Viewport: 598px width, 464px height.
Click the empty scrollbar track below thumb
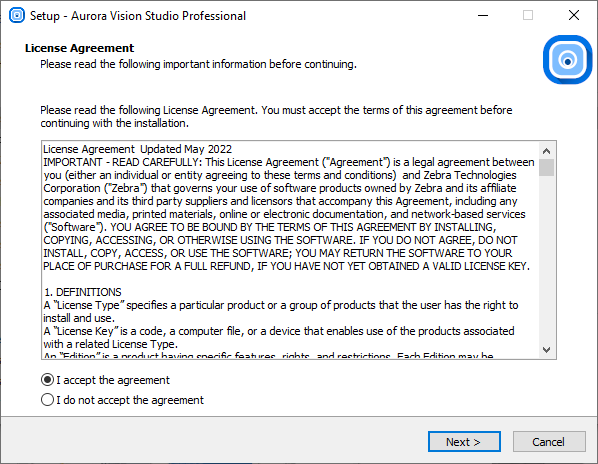[x=547, y=259]
